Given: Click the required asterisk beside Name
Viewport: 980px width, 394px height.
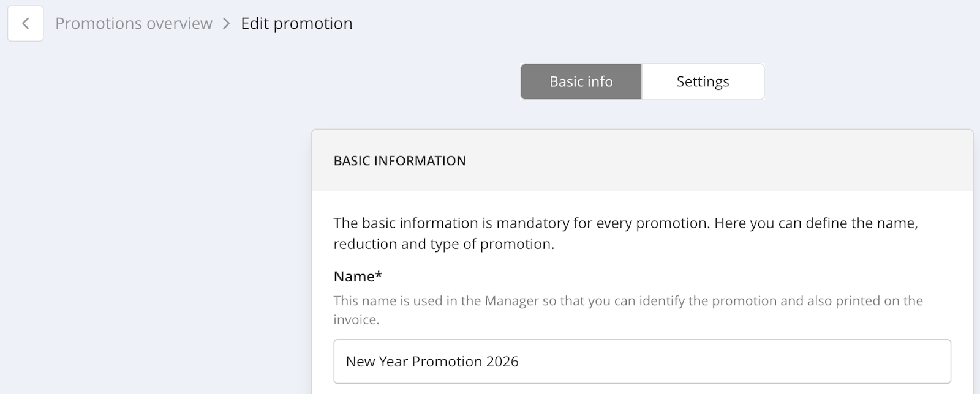Looking at the screenshot, I should [x=379, y=275].
